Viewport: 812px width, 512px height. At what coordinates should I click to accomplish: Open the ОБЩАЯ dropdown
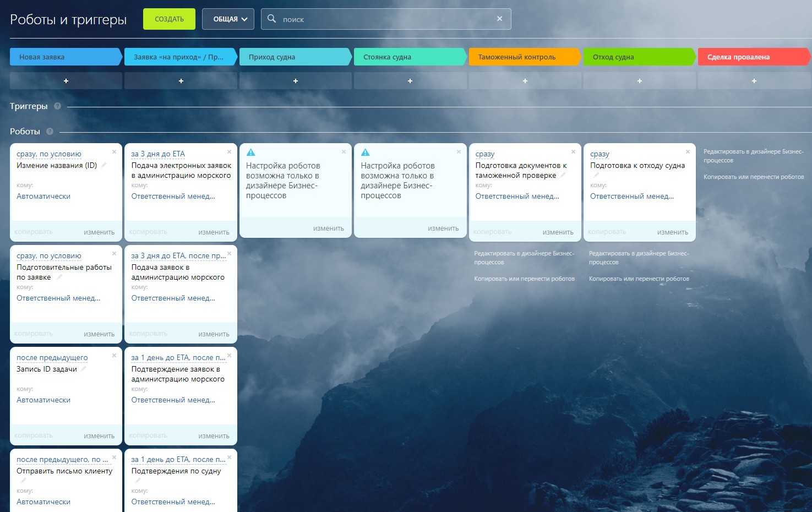click(x=228, y=19)
